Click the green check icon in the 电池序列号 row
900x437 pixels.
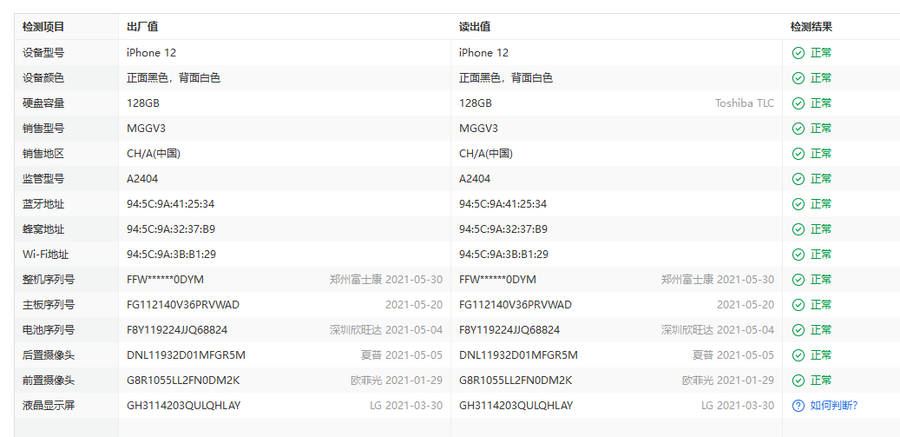798,330
